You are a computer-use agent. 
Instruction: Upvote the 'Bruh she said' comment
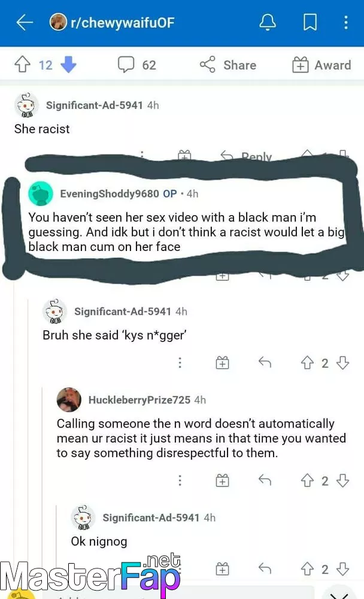point(307,362)
